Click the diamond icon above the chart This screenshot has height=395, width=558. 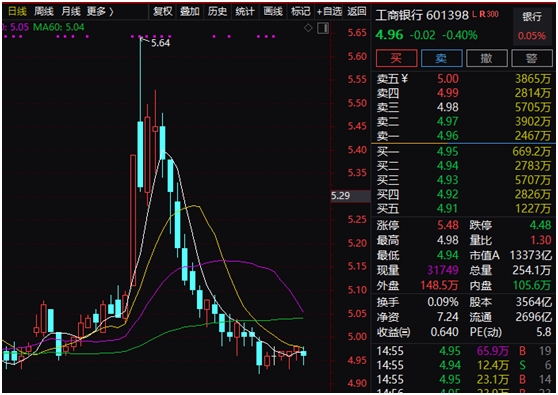308,28
